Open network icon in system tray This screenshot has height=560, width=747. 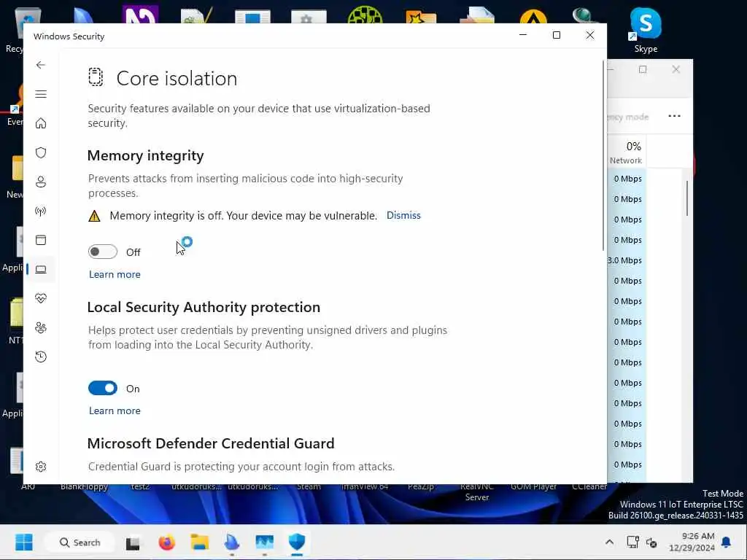point(632,542)
